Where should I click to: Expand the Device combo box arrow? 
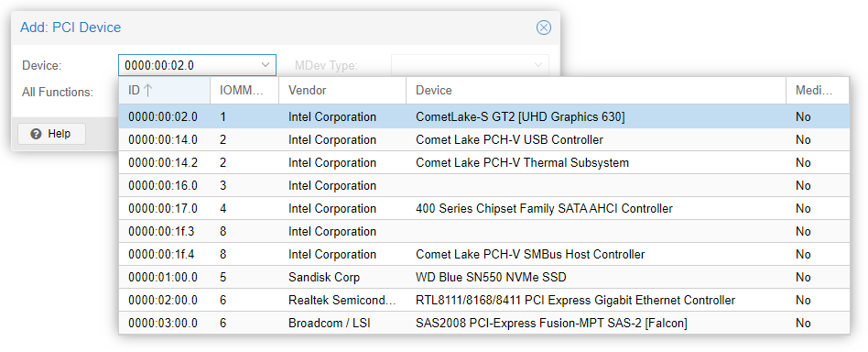(265, 65)
